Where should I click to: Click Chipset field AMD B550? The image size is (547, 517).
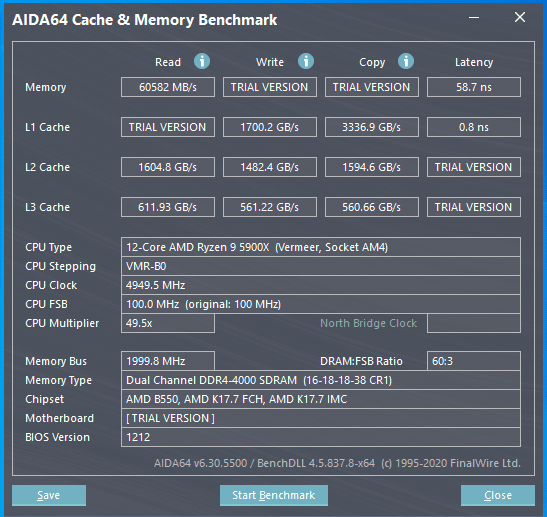[321, 399]
